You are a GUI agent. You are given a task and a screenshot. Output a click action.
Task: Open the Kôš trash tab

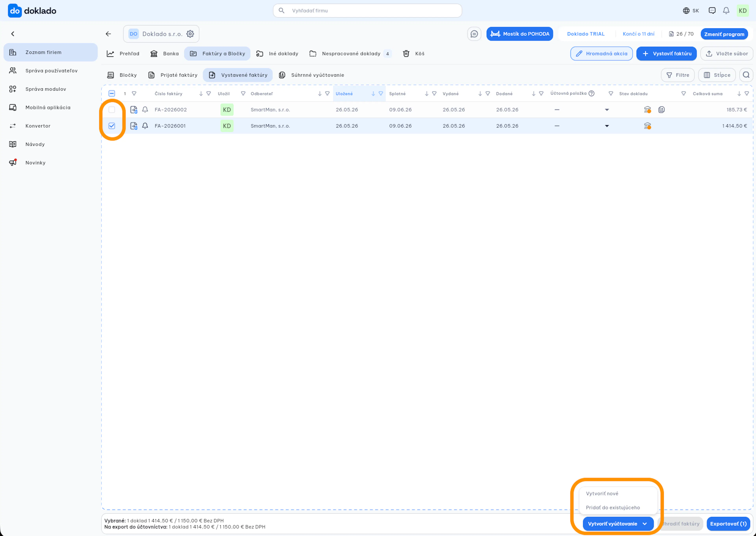pyautogui.click(x=414, y=54)
